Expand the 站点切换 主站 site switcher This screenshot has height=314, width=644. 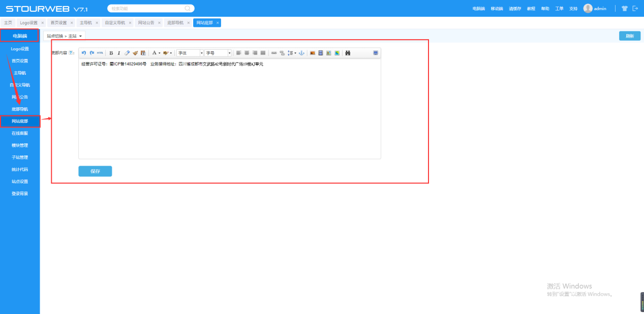click(65, 36)
